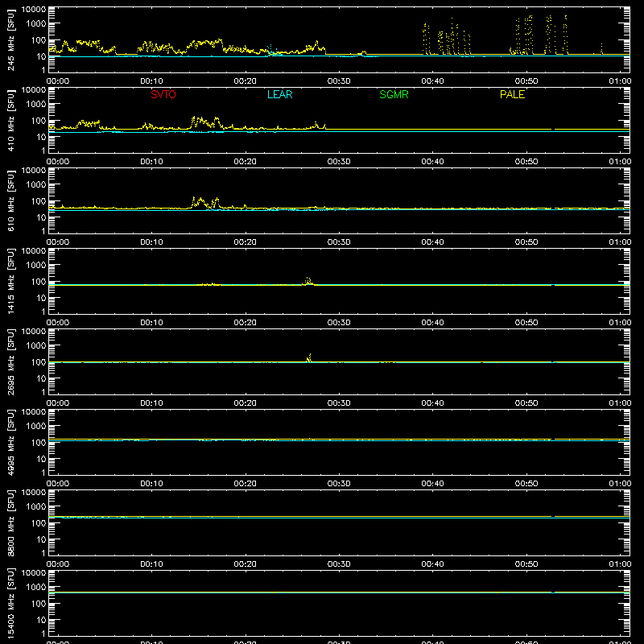Select the 4995 MHz [SFU] axis label
This screenshot has height=644, width=644.
pos(10,442)
